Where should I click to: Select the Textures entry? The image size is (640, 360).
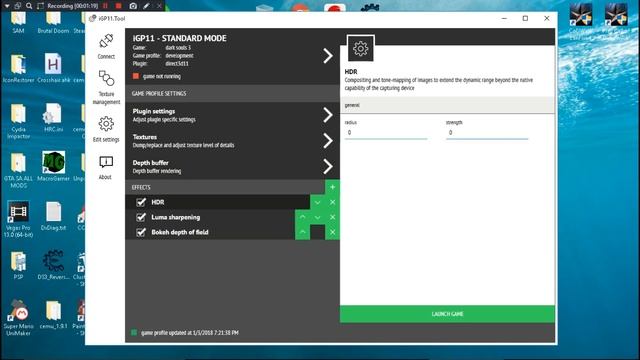pos(232,141)
